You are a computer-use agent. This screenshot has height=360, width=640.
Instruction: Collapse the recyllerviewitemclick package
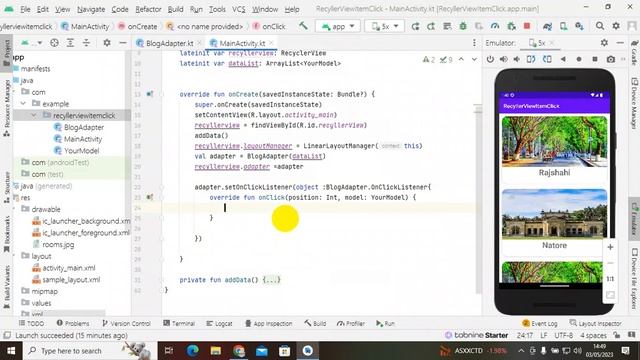(34, 116)
